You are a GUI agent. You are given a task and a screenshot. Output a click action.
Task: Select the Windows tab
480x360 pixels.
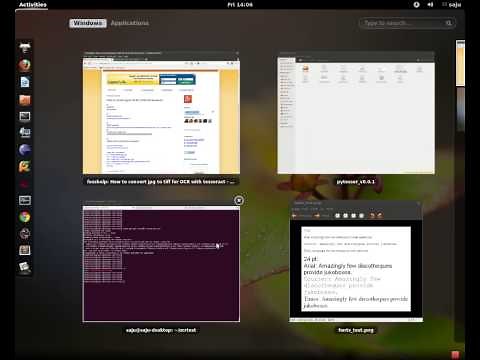click(88, 23)
